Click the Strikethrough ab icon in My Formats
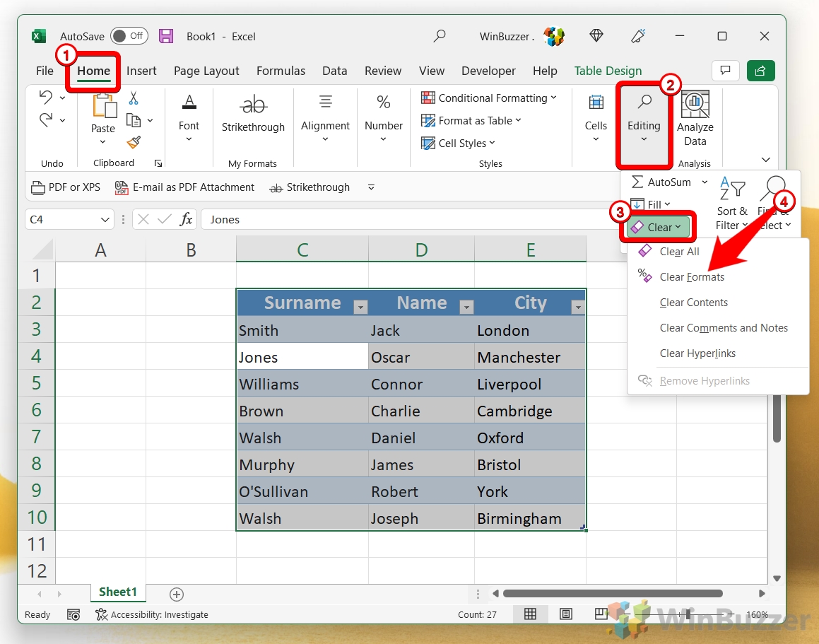This screenshot has width=819, height=644. click(x=253, y=104)
